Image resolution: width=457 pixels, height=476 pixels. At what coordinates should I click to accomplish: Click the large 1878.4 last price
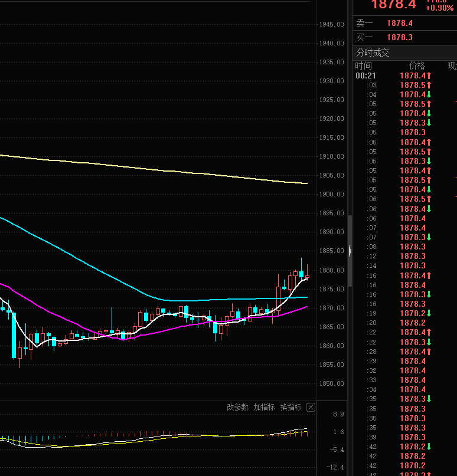coord(394,4)
